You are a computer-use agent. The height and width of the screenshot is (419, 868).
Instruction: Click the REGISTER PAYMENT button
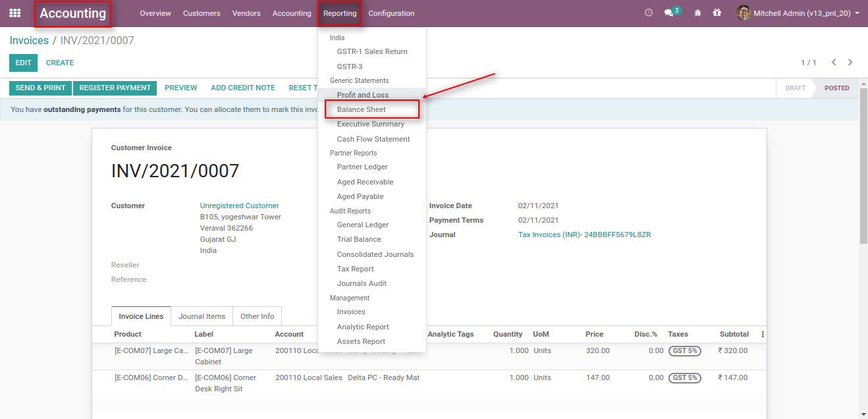[114, 87]
